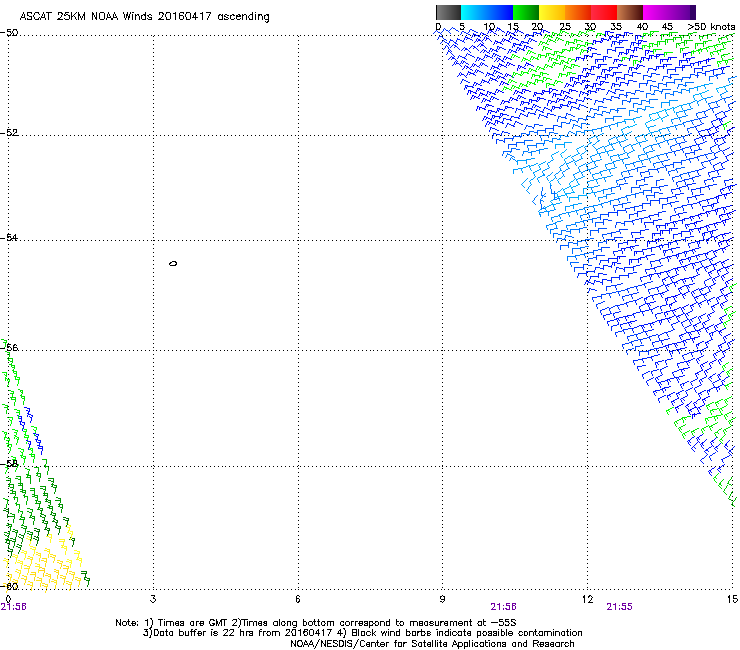
Task: Click the chart title 'ASCAT 25KM NOAA Winds 20160417 ascending'
Action: point(144,17)
